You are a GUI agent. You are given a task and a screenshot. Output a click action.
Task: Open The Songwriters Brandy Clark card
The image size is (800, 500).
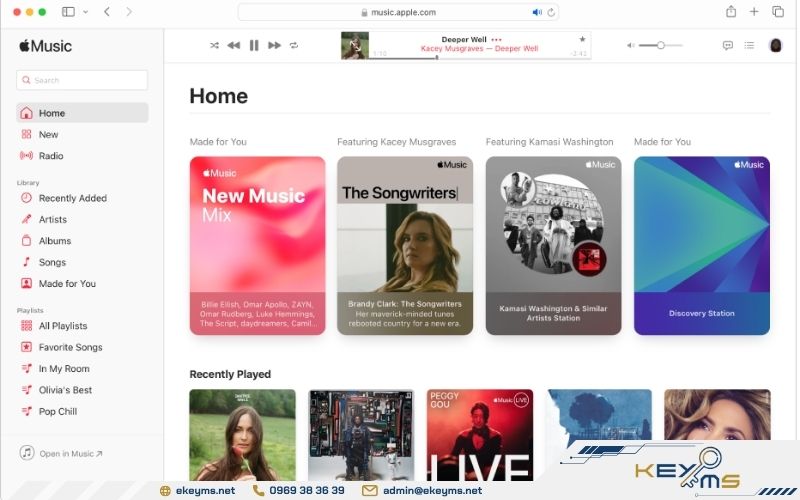(x=405, y=245)
